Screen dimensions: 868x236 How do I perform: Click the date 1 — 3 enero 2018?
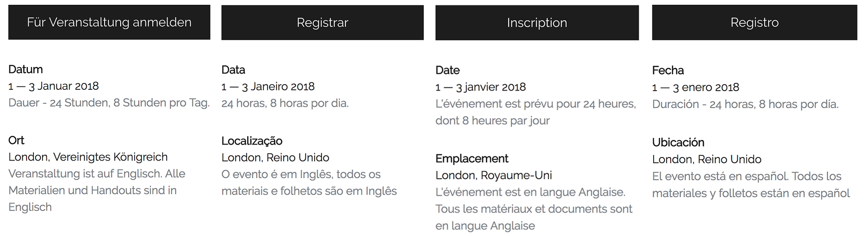coord(695,87)
